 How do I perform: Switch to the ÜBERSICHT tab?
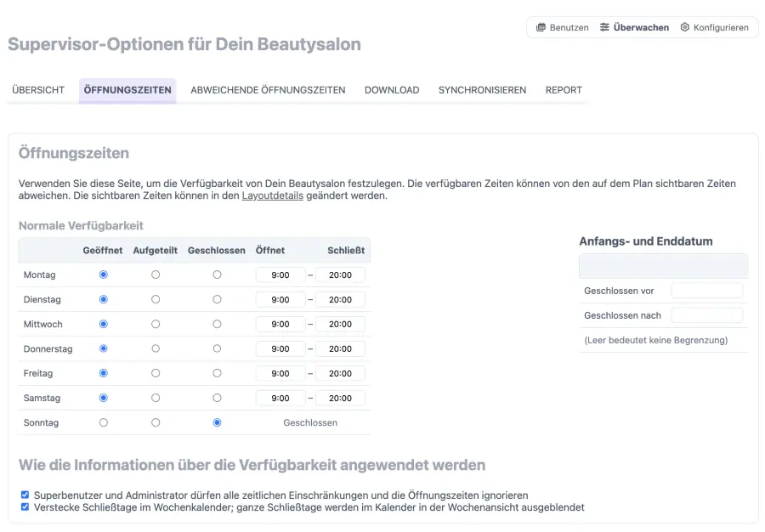pyautogui.click(x=37, y=90)
